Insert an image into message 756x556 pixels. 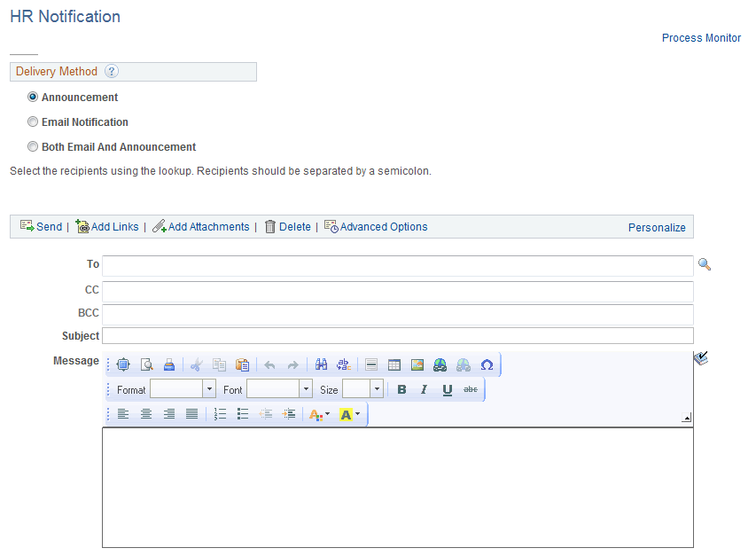(417, 364)
